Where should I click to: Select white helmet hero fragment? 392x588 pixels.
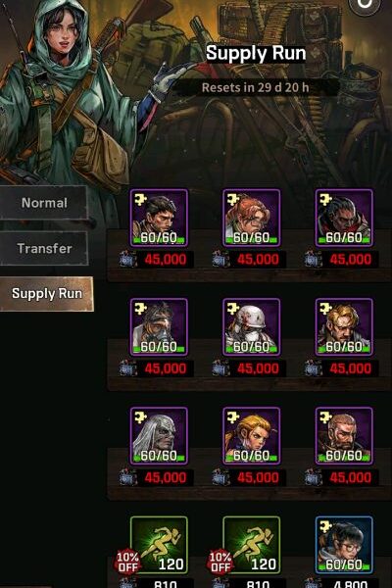click(x=251, y=327)
